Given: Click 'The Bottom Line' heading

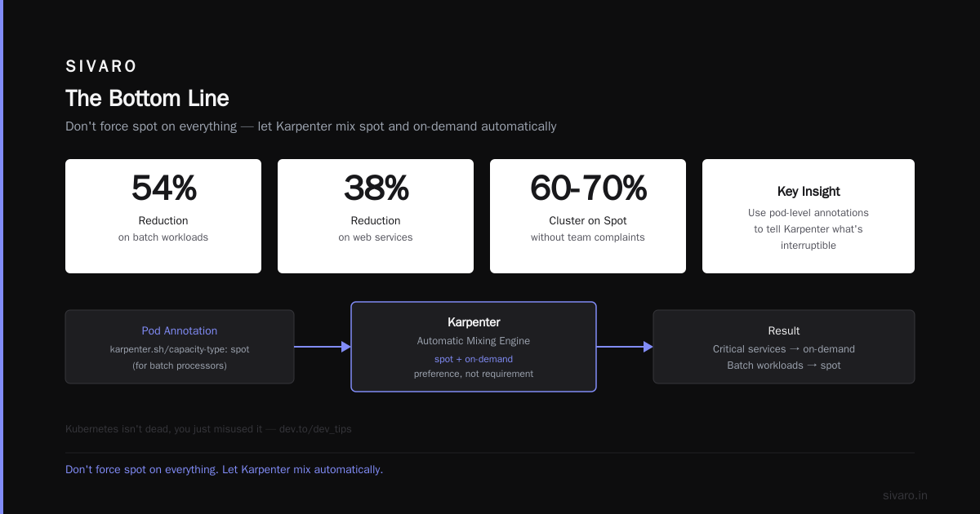Looking at the screenshot, I should 147,99.
